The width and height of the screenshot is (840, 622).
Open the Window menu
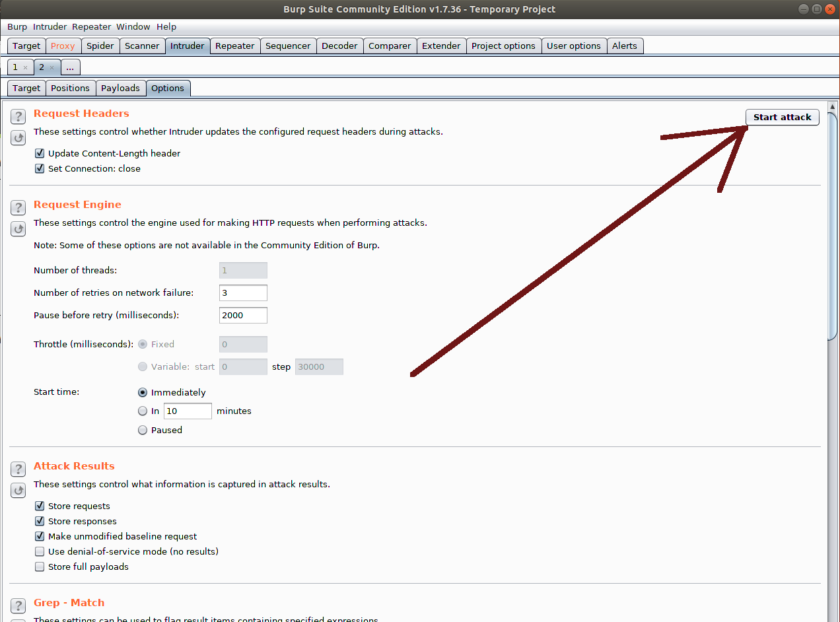pyautogui.click(x=133, y=26)
